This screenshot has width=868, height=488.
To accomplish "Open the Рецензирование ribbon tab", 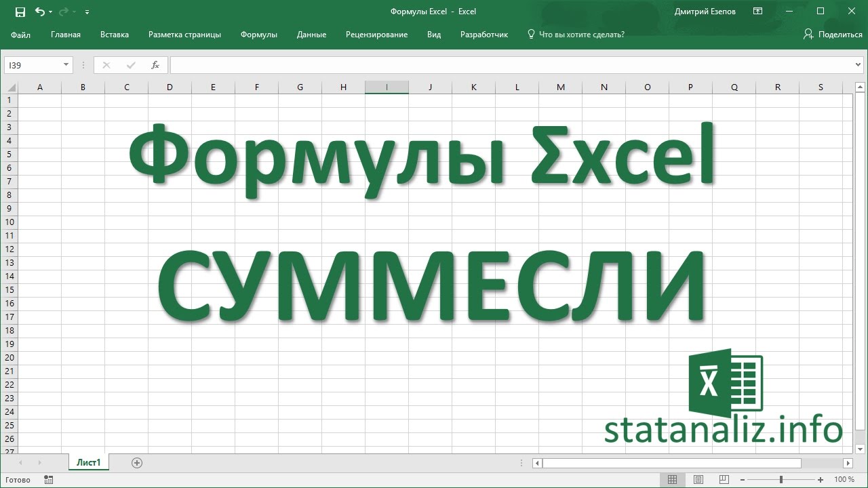I will [x=376, y=35].
